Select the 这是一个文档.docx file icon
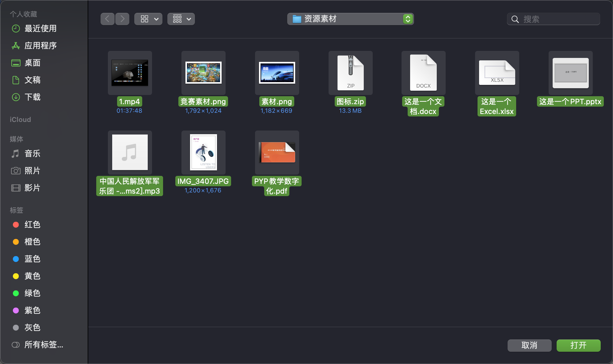This screenshot has height=364, width=613. click(424, 73)
